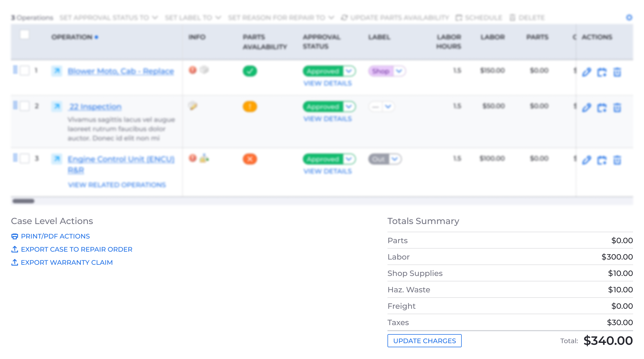Open Set Reason For Repair To menu
Image resolution: width=644 pixels, height=359 pixels.
click(x=281, y=18)
